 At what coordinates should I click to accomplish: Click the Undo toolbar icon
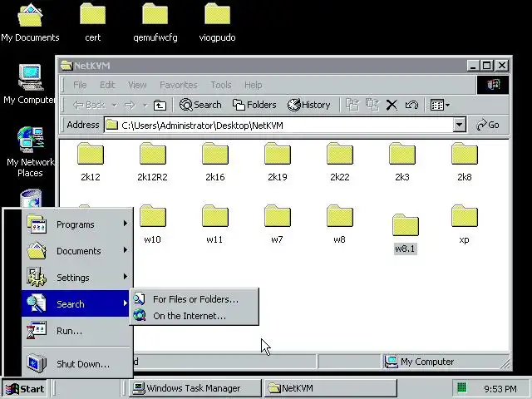pos(411,106)
